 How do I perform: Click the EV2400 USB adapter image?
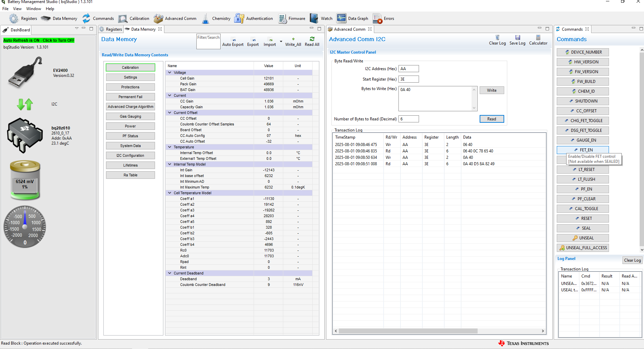(25, 72)
